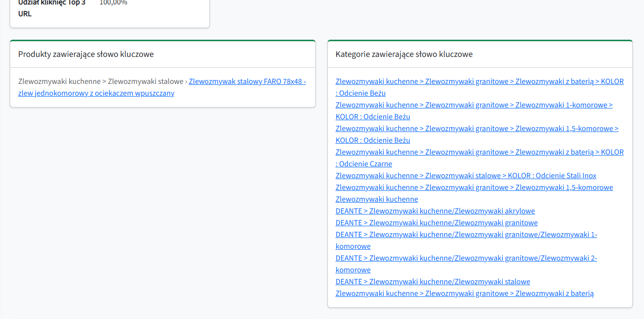Click the 100,00% value in top card
Screen dimensions: 644x319
(x=113, y=2)
